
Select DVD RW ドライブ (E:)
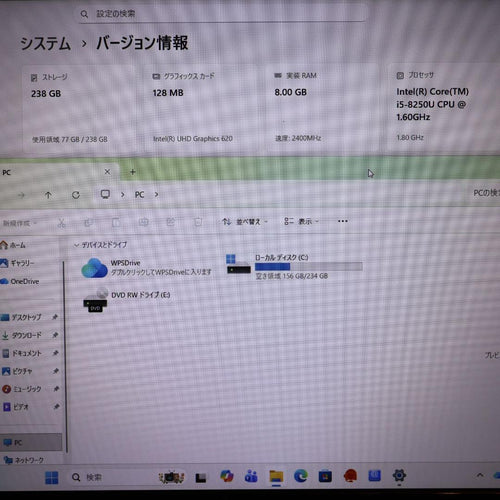[127, 300]
